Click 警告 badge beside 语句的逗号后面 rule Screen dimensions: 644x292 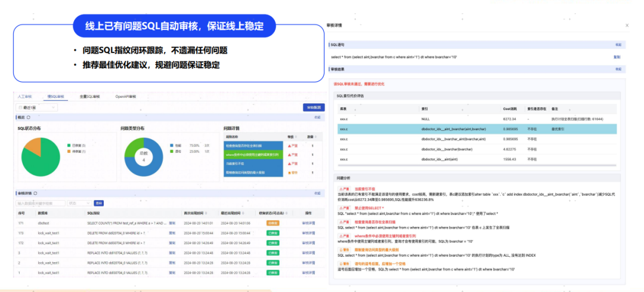tap(344, 263)
